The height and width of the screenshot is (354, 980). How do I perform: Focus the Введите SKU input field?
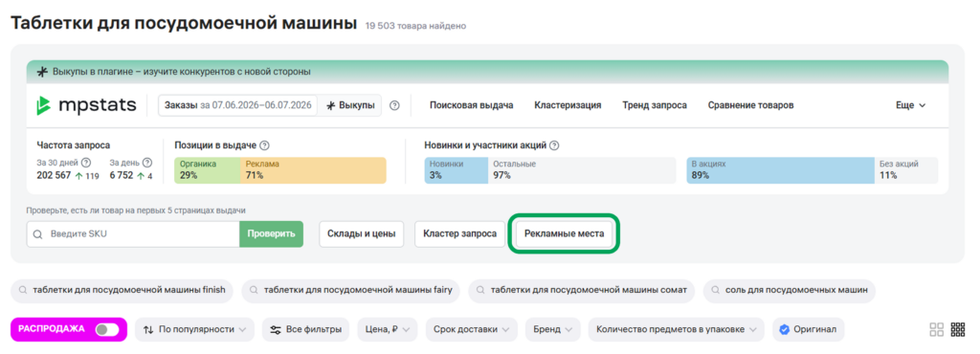click(x=133, y=234)
